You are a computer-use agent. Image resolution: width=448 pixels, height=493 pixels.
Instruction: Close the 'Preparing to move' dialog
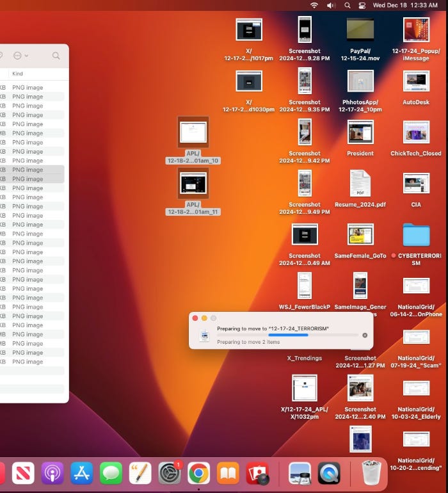pyautogui.click(x=195, y=318)
